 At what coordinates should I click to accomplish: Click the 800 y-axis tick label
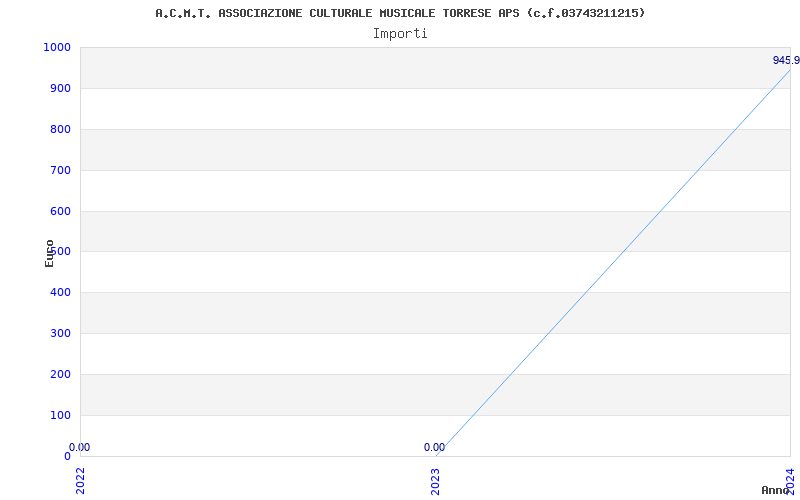click(60, 129)
